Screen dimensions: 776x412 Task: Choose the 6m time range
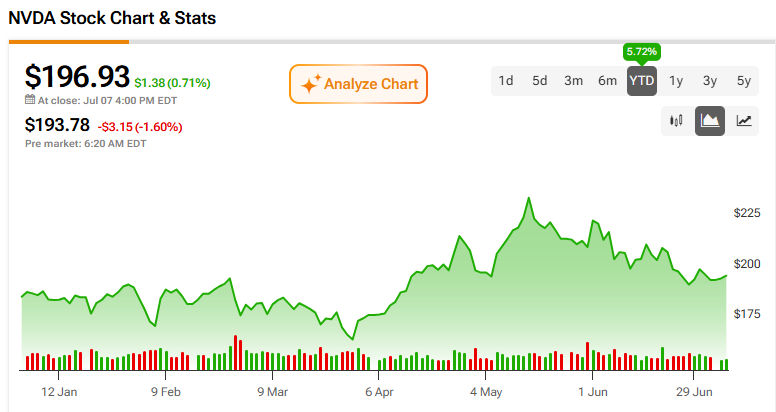[607, 81]
